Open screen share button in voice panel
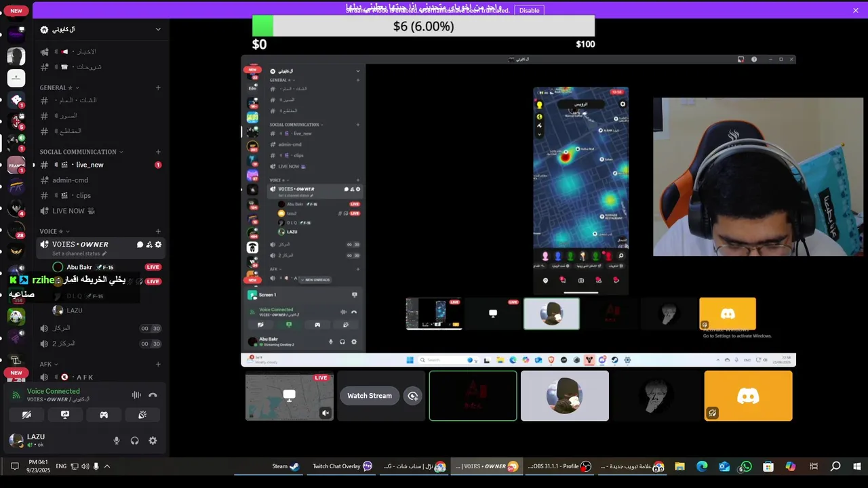This screenshot has height=488, width=868. click(65, 415)
